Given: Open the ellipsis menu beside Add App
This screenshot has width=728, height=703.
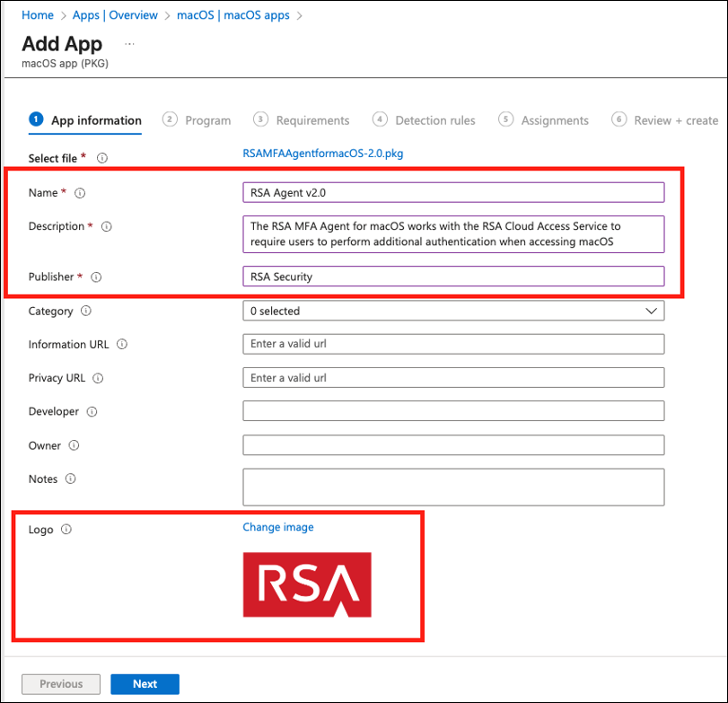Looking at the screenshot, I should tap(129, 43).
